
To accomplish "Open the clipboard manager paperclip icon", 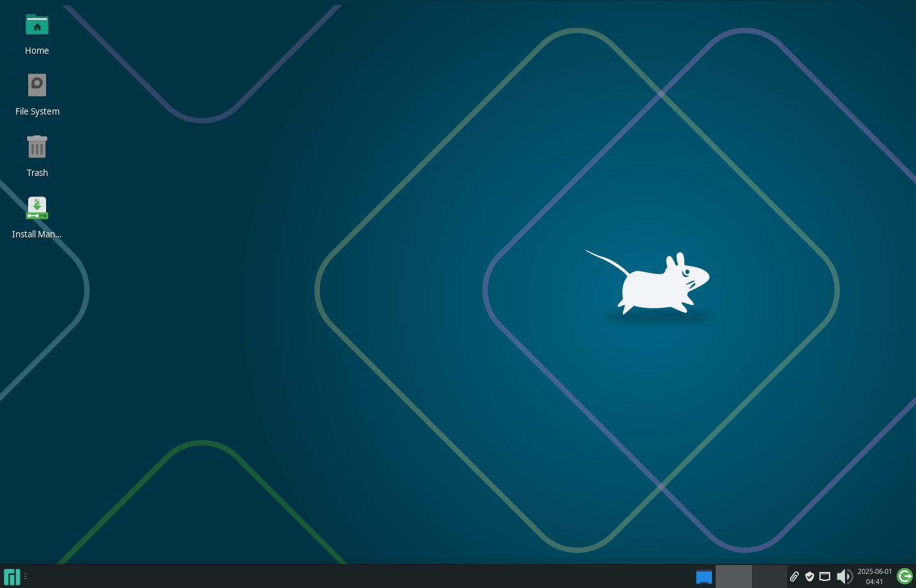I will click(794, 576).
